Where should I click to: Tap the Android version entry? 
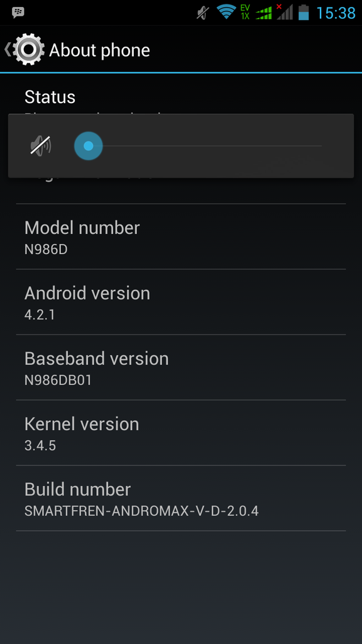tap(181, 302)
